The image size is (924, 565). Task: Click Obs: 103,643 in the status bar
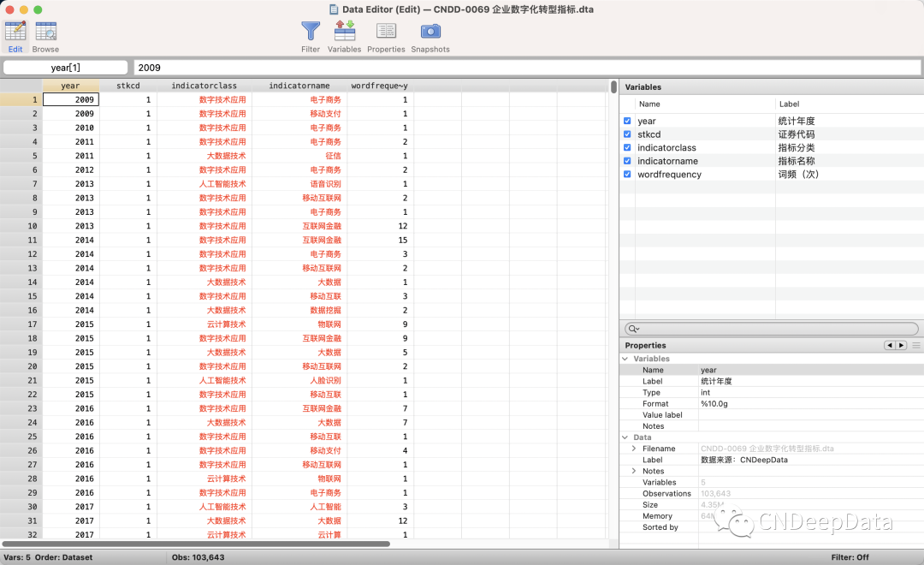point(198,557)
